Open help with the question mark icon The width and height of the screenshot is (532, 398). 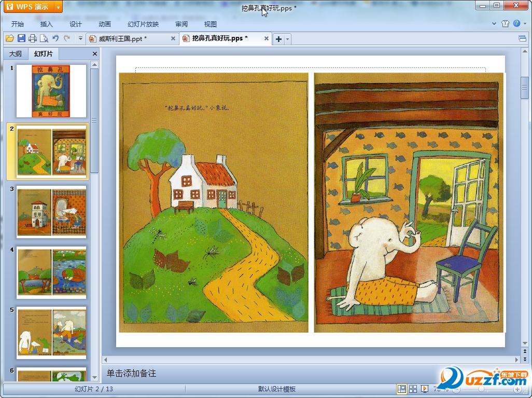tap(517, 23)
